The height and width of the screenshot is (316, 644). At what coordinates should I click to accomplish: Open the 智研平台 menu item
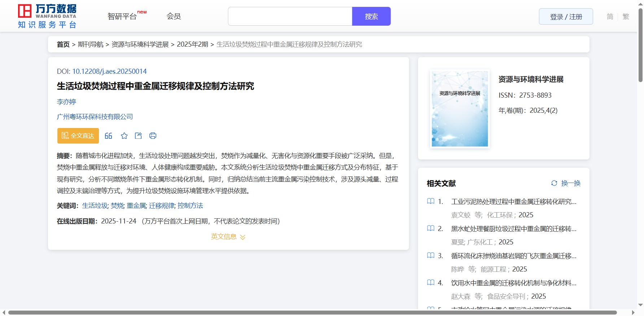(122, 17)
